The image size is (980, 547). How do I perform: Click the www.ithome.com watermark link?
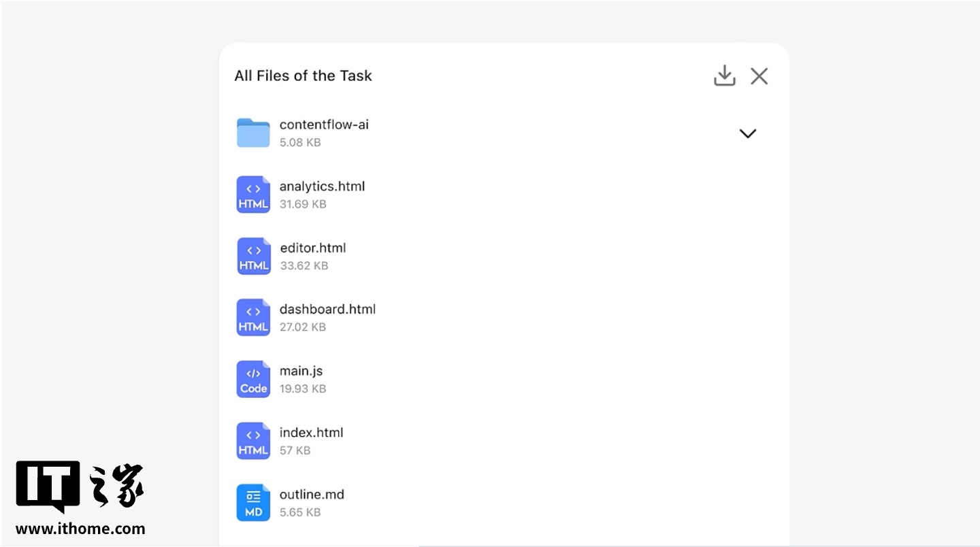pos(80,529)
